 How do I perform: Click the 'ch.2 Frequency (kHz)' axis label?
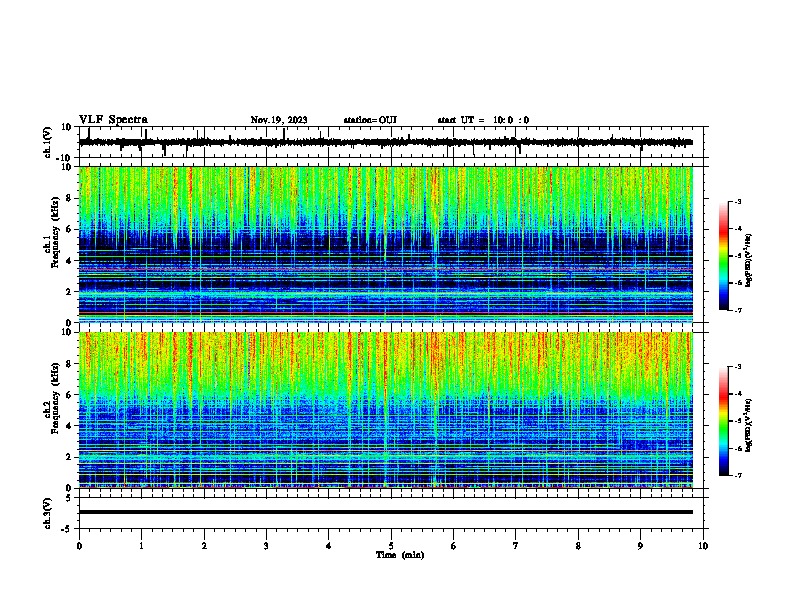pos(52,398)
